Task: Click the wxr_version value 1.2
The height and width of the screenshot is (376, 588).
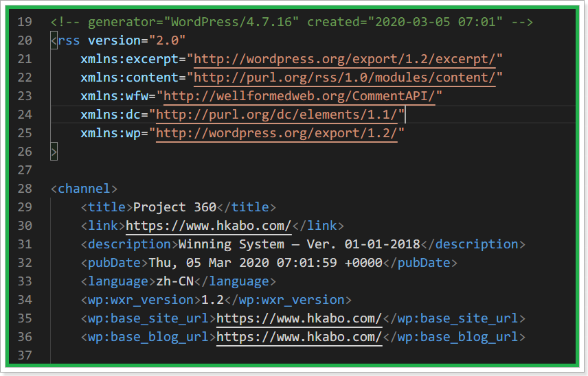Action: pos(213,300)
